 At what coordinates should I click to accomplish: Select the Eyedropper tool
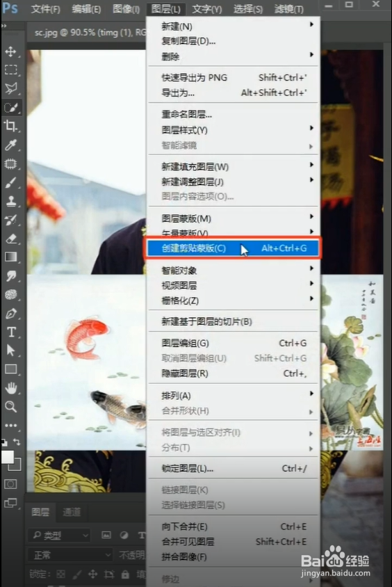coord(10,145)
